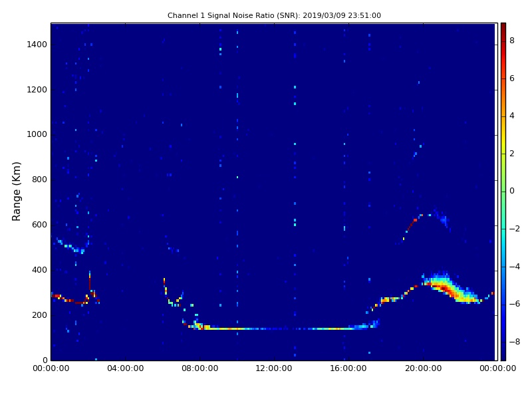Click the dark red top of the colorbar
This screenshot has height=399, width=532.
(503, 29)
